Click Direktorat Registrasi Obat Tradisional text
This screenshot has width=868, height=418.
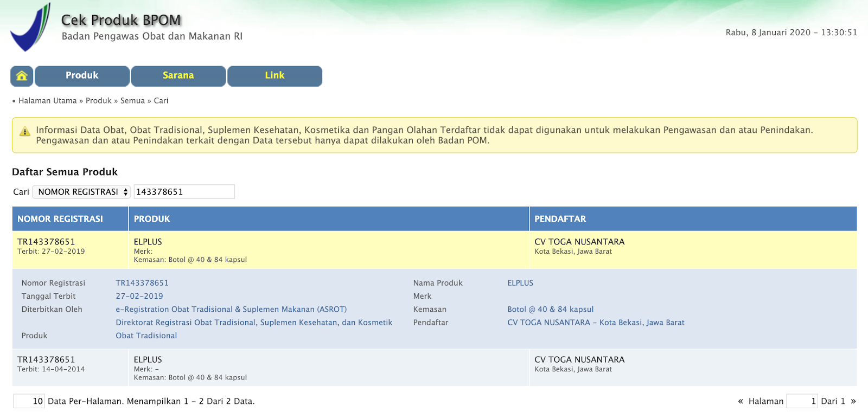254,323
